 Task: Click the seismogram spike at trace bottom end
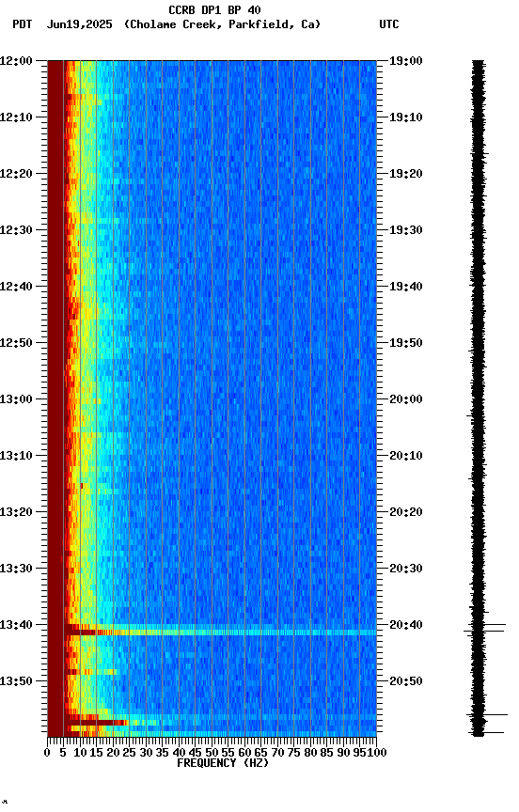pos(486,732)
